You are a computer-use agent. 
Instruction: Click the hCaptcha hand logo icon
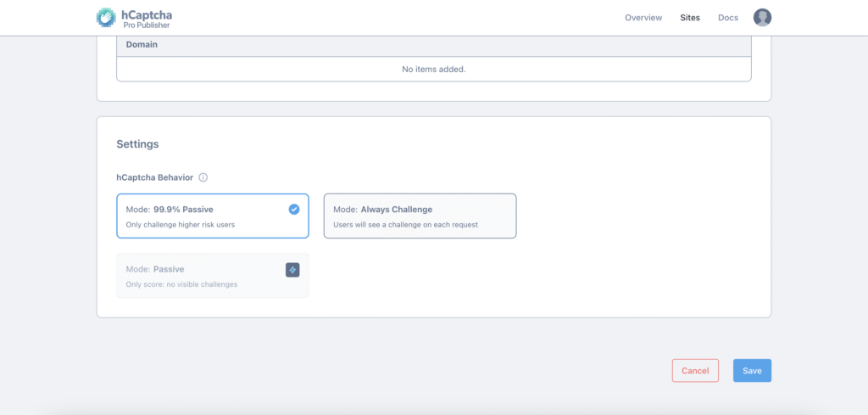pyautogui.click(x=107, y=17)
